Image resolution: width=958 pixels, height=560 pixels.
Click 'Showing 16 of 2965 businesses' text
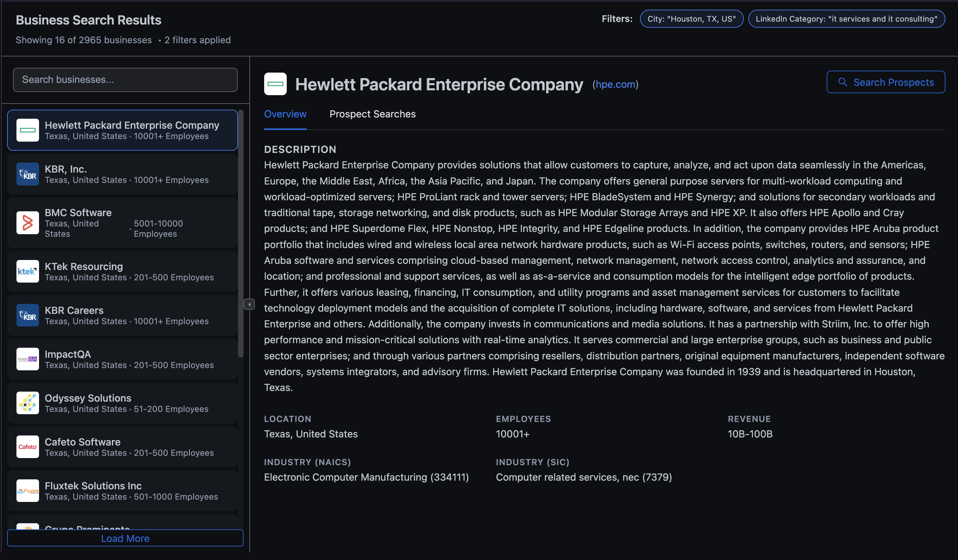(84, 40)
